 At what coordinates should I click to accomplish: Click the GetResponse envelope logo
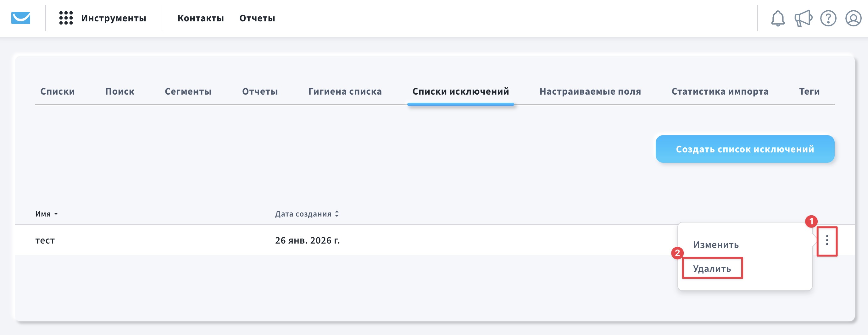click(x=20, y=18)
